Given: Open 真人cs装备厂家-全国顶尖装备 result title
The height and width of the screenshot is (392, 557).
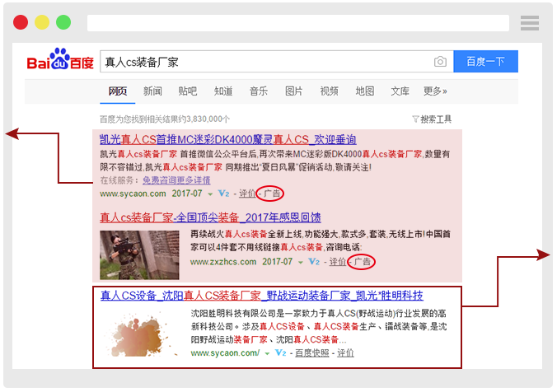Looking at the screenshot, I should (x=210, y=217).
